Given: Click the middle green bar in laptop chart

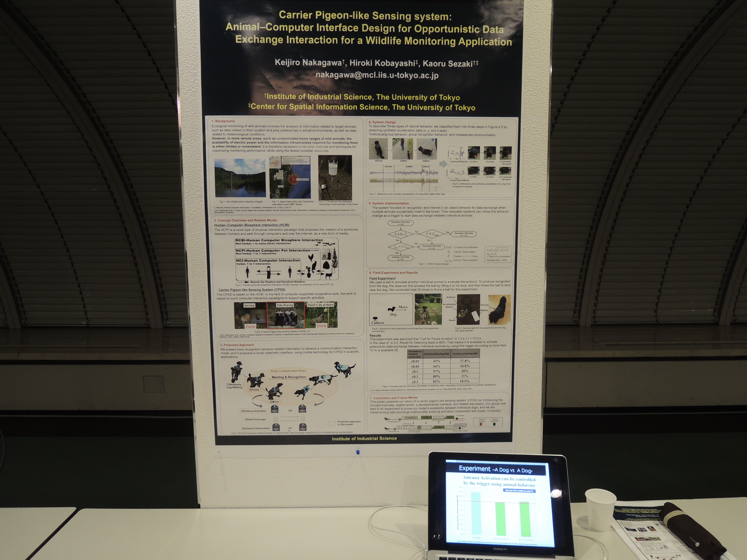Looking at the screenshot, I should (x=500, y=519).
